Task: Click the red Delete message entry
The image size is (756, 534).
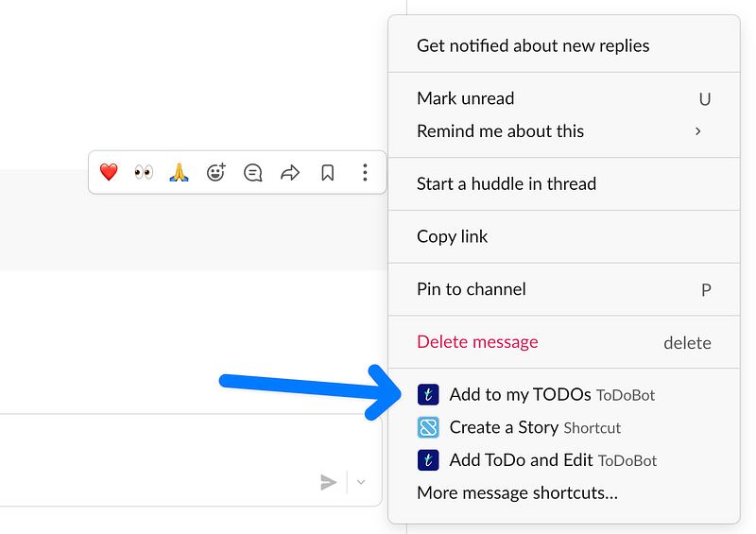Action: [x=563, y=342]
